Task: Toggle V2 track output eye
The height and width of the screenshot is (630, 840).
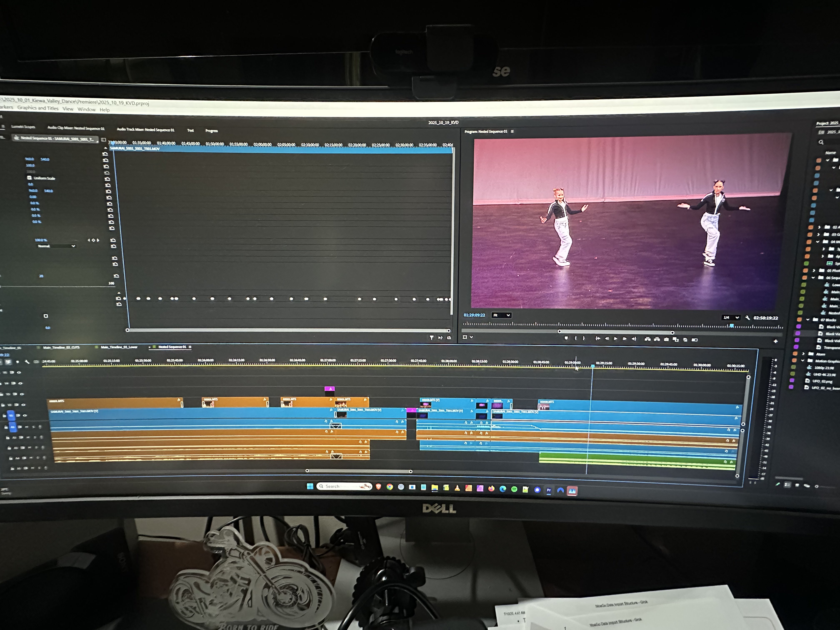Action: click(23, 405)
